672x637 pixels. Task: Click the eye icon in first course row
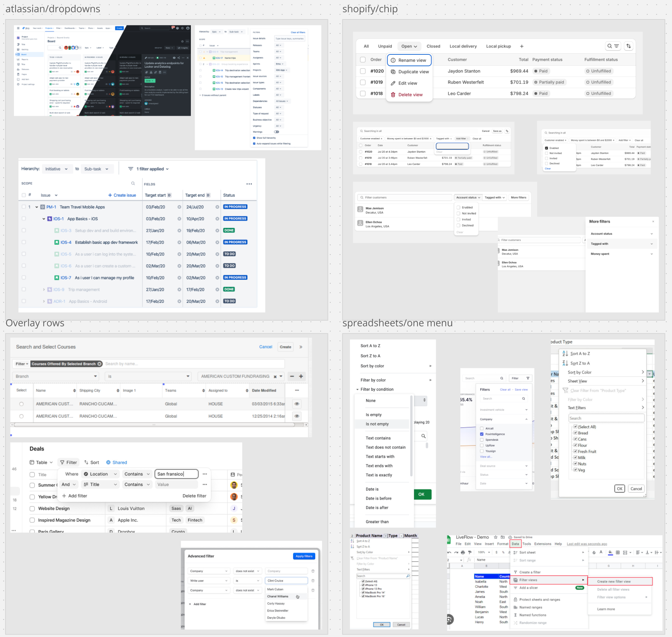297,404
